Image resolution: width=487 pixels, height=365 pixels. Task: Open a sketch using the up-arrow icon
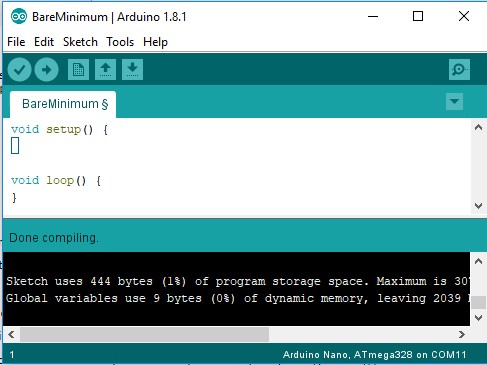point(105,69)
